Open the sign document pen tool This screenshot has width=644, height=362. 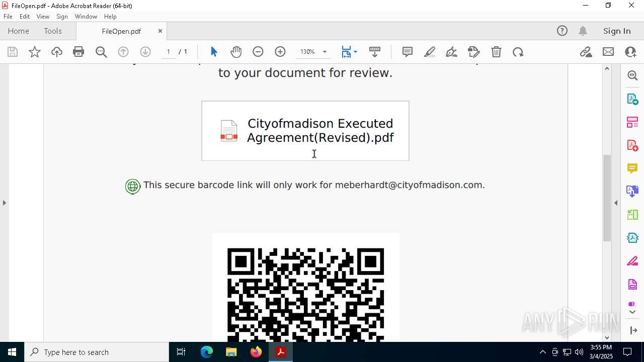point(452,52)
